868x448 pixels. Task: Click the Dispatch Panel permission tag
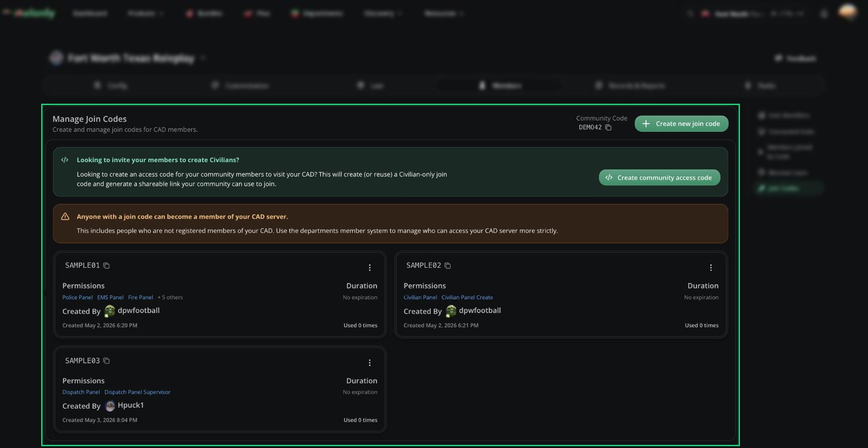pyautogui.click(x=81, y=392)
